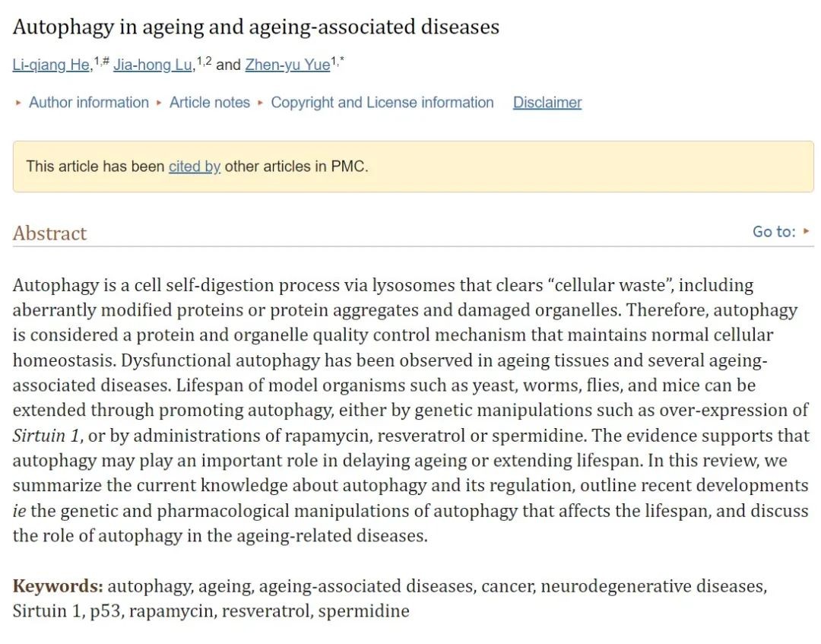Screen dimensions: 821x644
Task: Click the article title heading
Action: (256, 27)
